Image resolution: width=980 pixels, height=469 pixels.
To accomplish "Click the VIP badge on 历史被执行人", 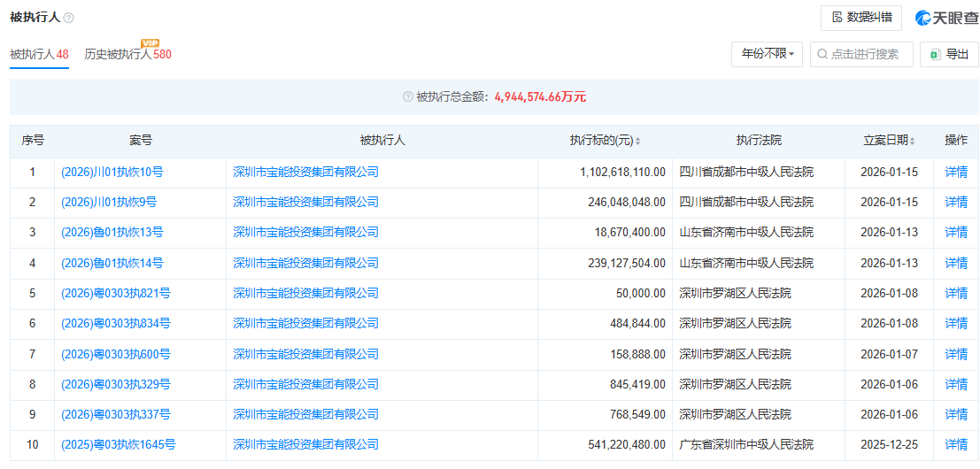I will (x=150, y=42).
